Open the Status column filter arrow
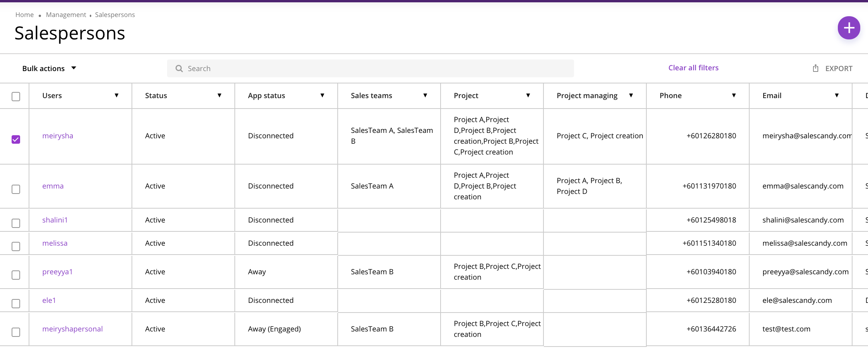This screenshot has height=350, width=868. coord(219,95)
